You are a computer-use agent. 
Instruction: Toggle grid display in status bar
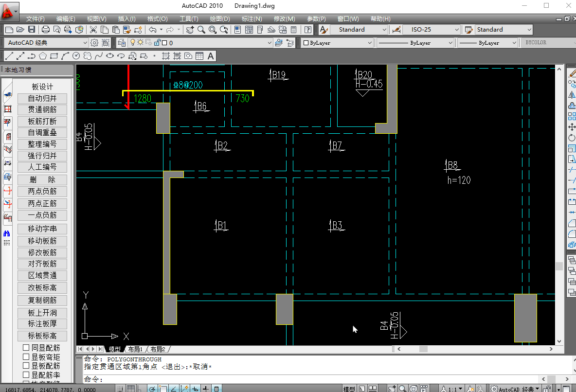pyautogui.click(x=131, y=388)
